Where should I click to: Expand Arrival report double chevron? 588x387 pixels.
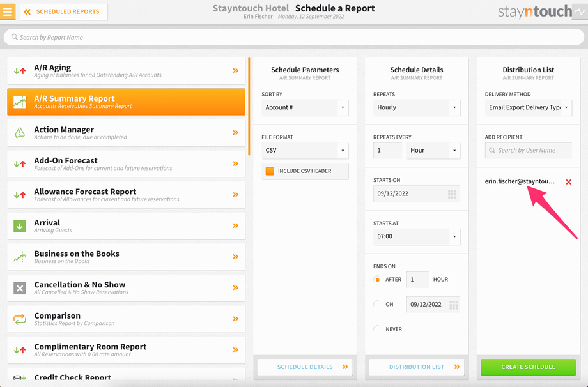click(x=235, y=226)
